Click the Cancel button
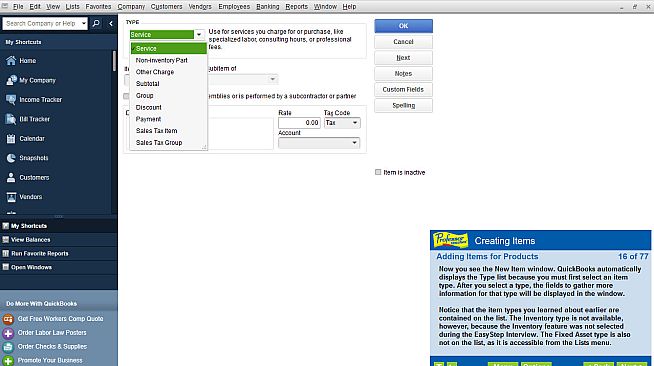This screenshot has width=654, height=366. coord(403,42)
